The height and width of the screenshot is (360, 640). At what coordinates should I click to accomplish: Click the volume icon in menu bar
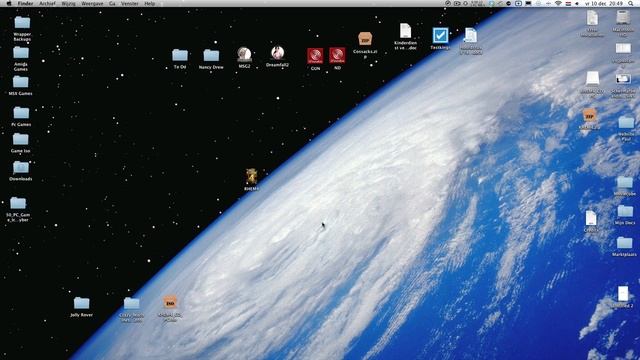577,3
